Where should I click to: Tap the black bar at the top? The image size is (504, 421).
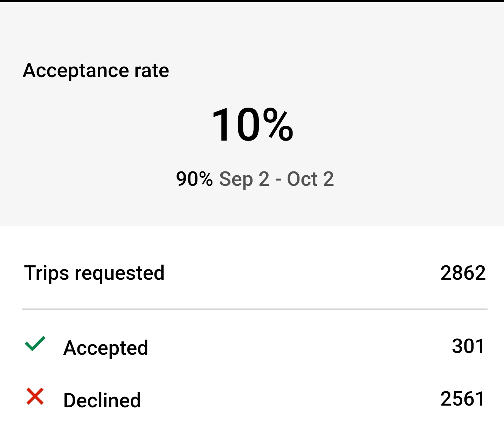[x=252, y=1]
